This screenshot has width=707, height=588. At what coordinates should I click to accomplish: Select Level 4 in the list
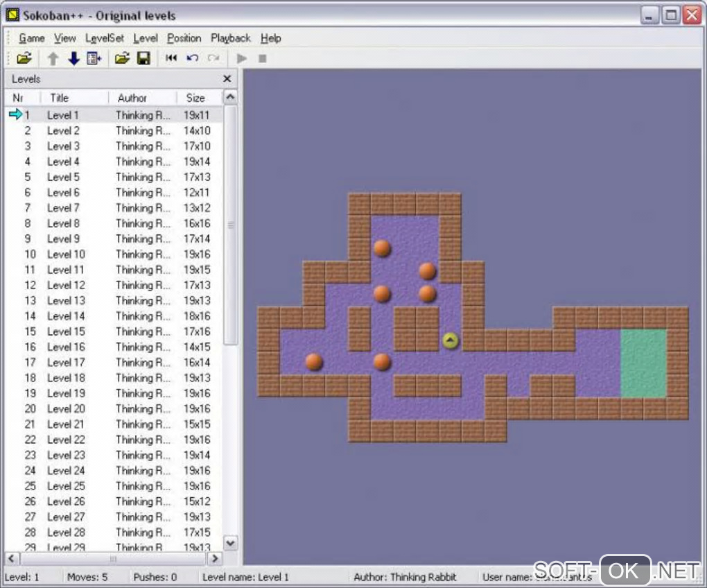pyautogui.click(x=114, y=162)
